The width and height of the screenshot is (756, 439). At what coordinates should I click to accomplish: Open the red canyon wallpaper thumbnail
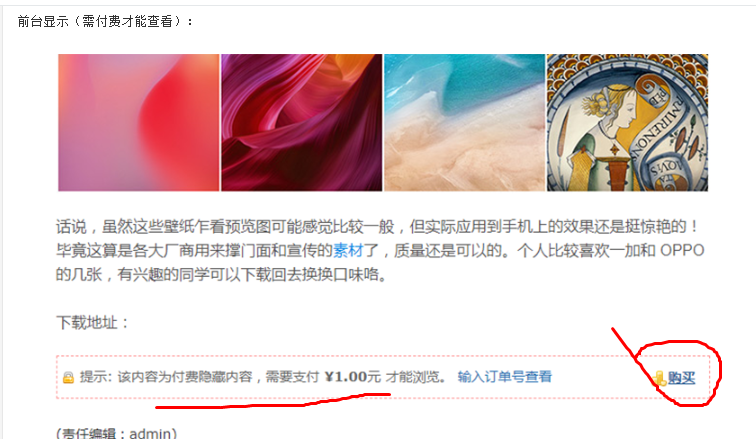point(301,122)
